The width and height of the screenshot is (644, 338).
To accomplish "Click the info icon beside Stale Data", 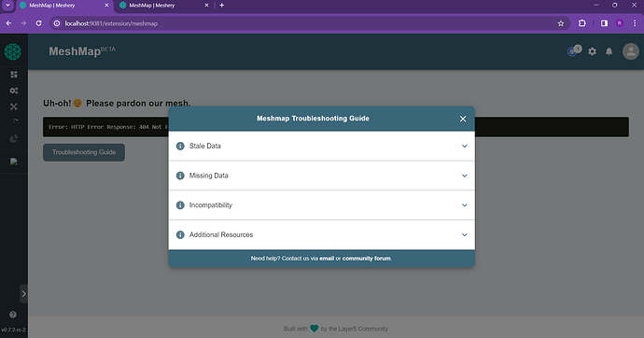I will pos(180,146).
